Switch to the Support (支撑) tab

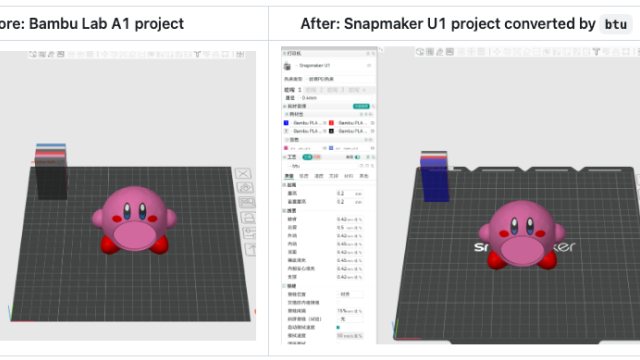point(334,176)
